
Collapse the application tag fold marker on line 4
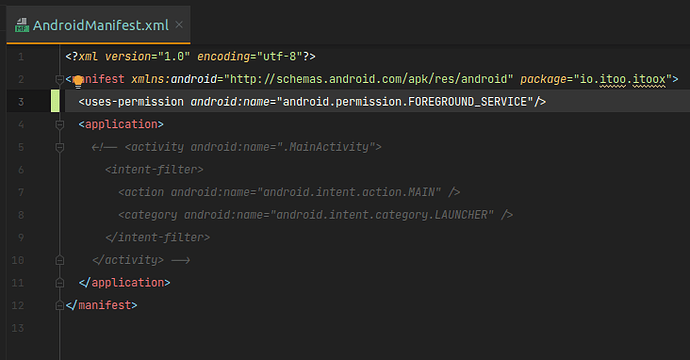click(60, 125)
